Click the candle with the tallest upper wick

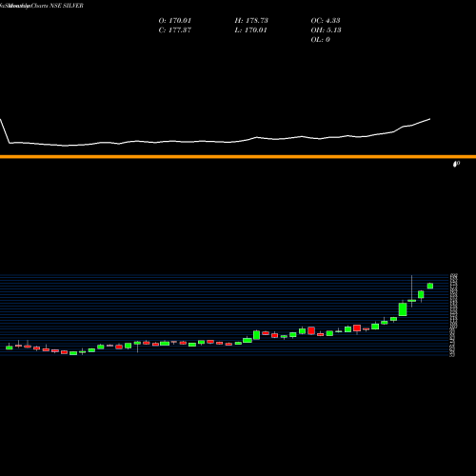(412, 300)
